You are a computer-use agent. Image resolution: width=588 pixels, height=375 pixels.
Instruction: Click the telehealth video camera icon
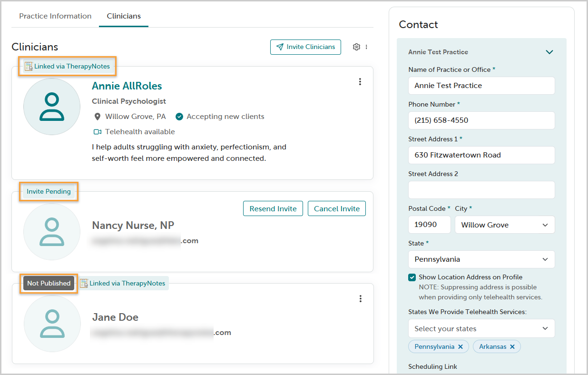pos(98,132)
